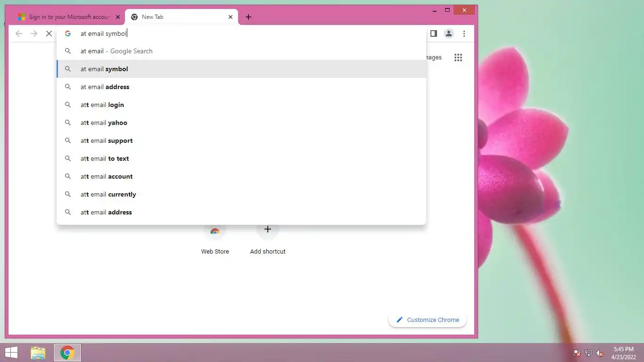Choose 'att email address' suggestion
644x362 pixels.
click(241, 212)
